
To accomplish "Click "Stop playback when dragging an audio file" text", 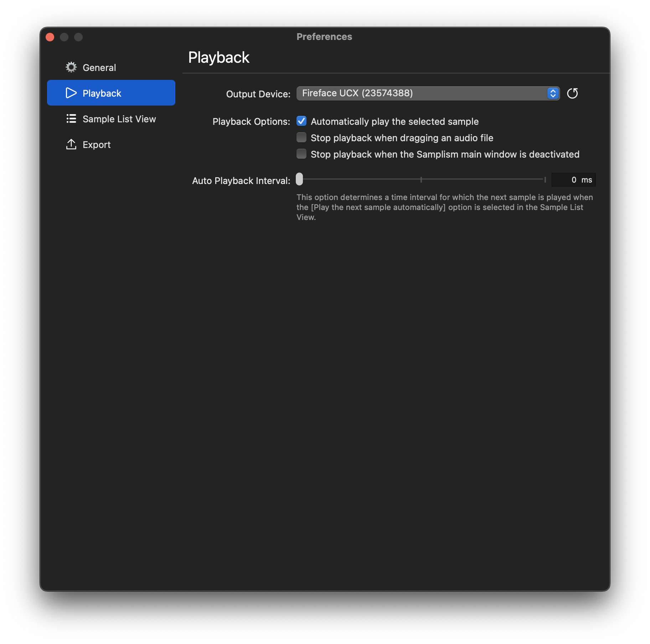I will [x=402, y=138].
